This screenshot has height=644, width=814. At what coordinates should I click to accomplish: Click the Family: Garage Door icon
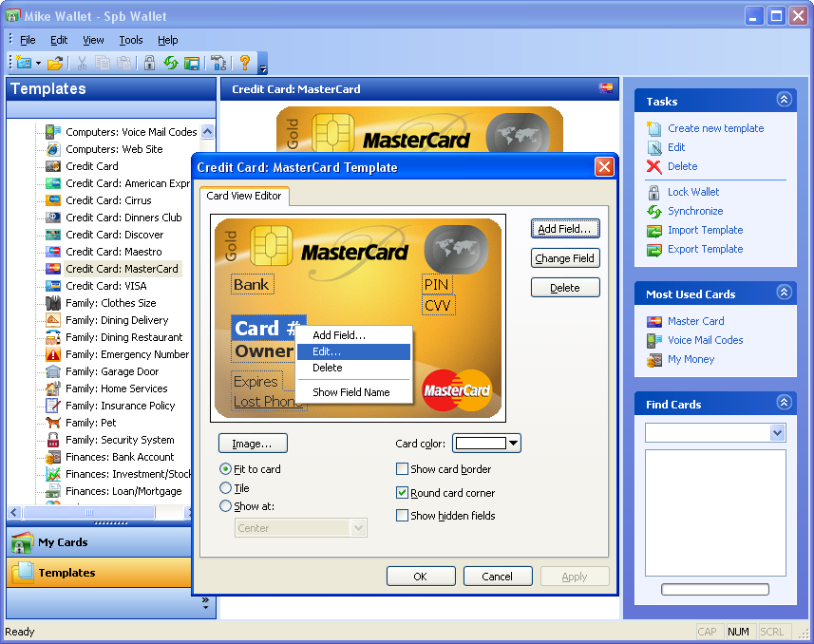pos(53,371)
